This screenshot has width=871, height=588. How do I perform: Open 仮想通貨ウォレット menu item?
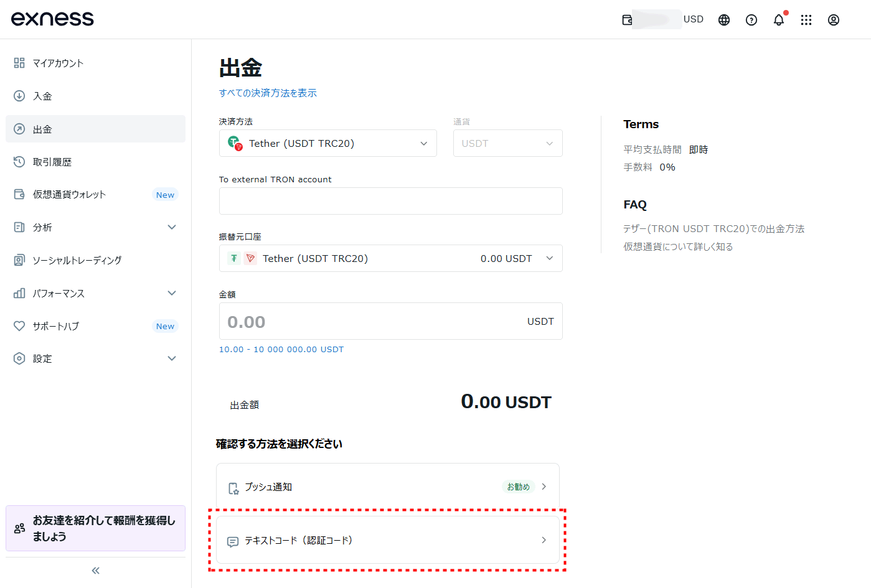[95, 194]
